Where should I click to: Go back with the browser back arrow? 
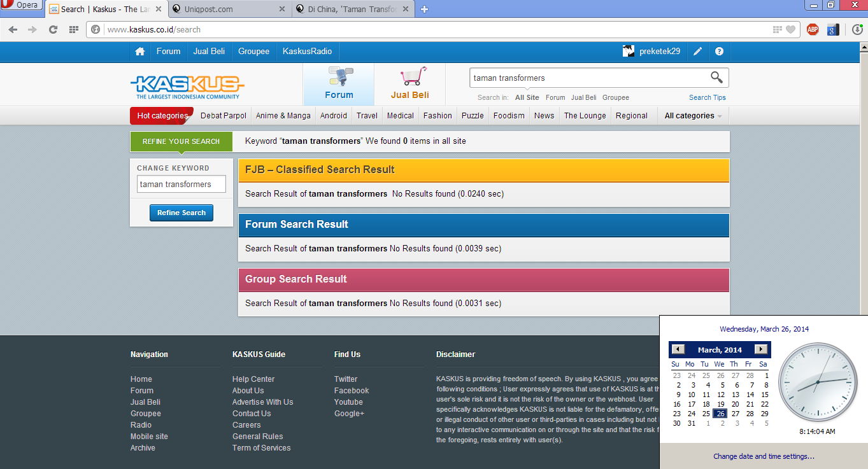tap(13, 29)
